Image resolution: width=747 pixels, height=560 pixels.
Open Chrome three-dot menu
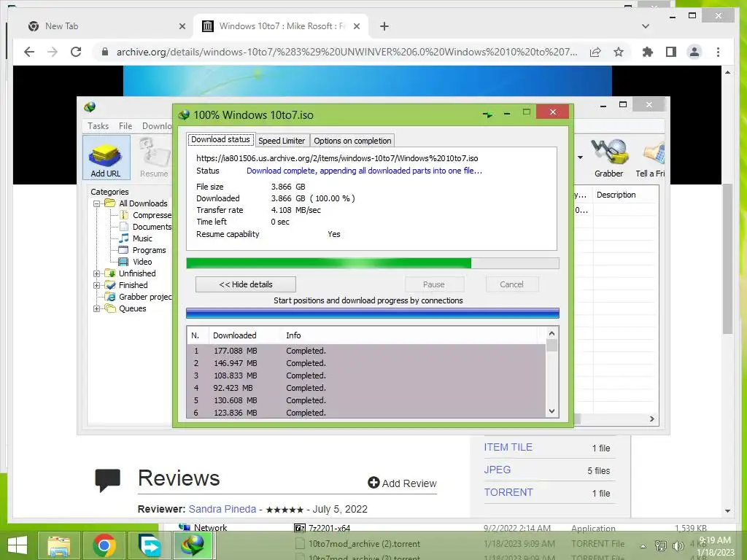coord(718,52)
